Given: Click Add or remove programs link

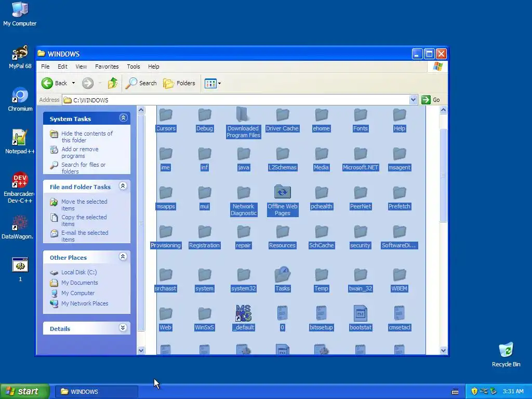Looking at the screenshot, I should [x=79, y=152].
